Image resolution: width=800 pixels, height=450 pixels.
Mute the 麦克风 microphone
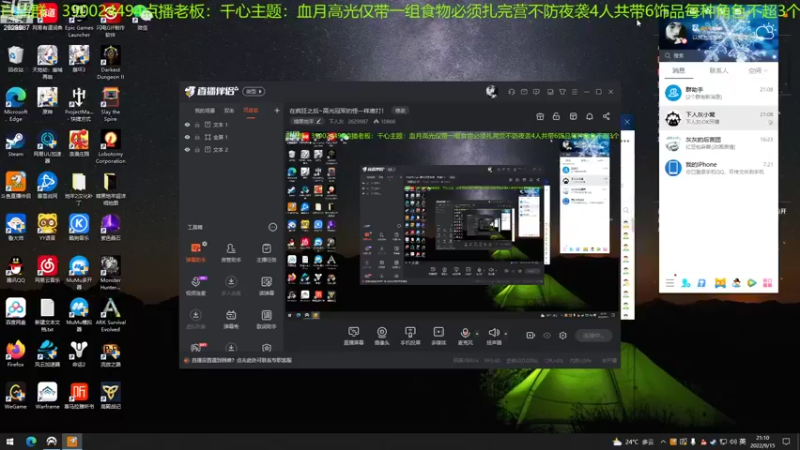465,336
